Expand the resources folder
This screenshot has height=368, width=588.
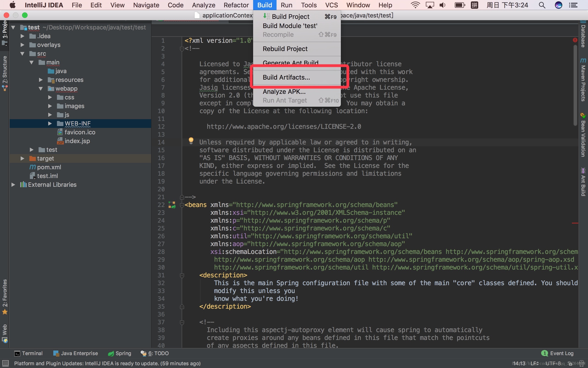41,80
